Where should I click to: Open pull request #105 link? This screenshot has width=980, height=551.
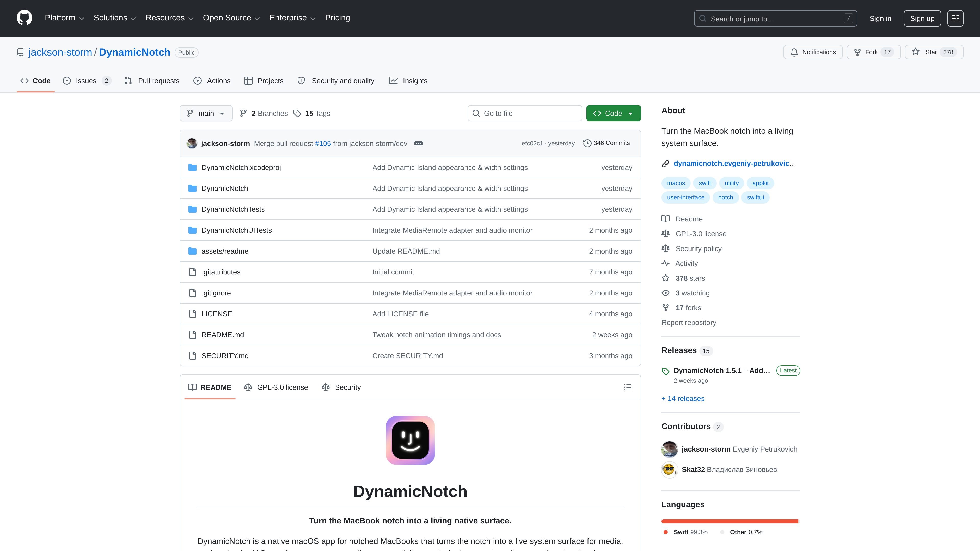coord(323,143)
